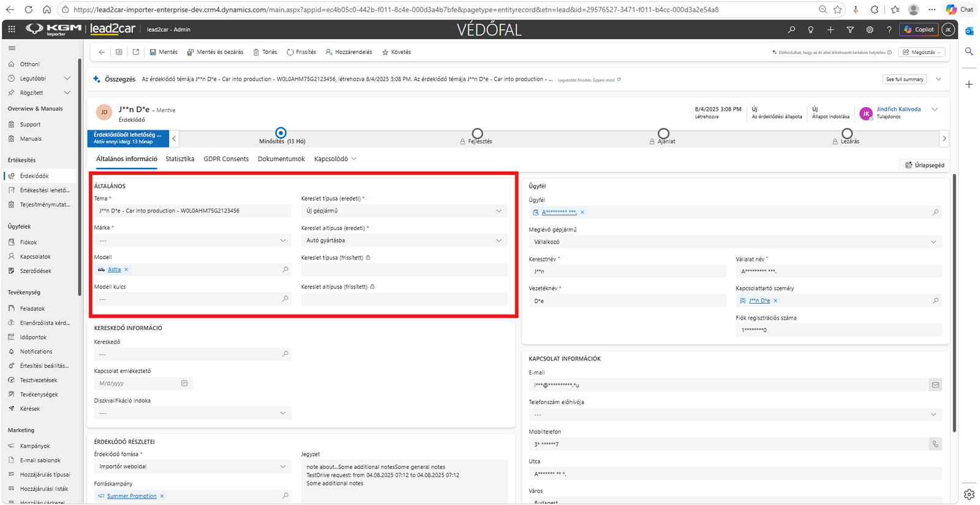
Task: Click the lightbulb assistant icon
Action: tap(811, 29)
